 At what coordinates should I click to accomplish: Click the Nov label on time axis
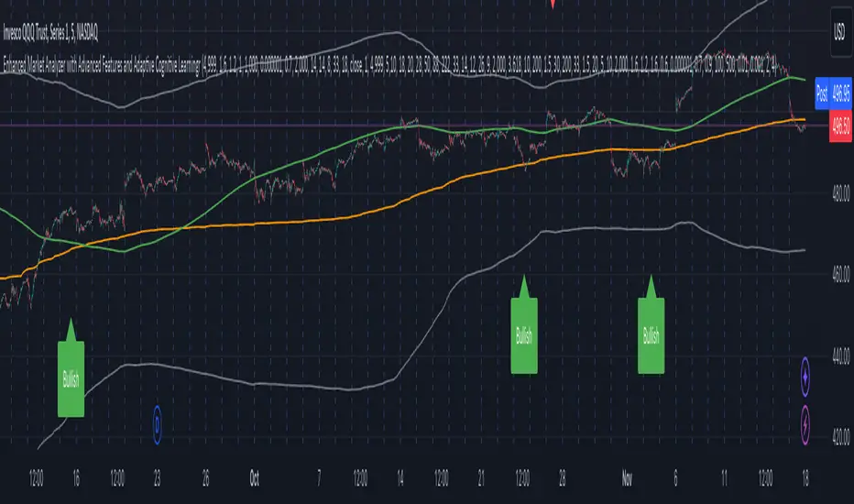[x=627, y=478]
